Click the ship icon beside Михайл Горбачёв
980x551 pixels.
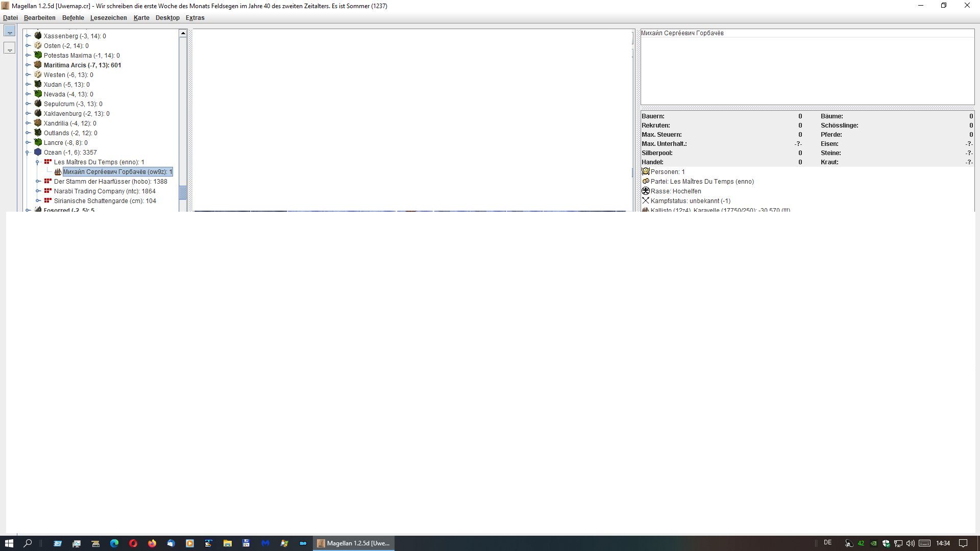(x=58, y=172)
